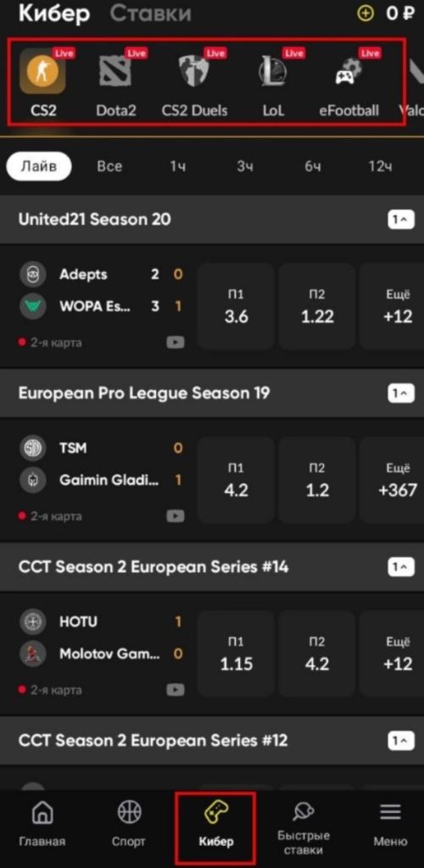This screenshot has height=868, width=424.
Task: Collapse the United21 Season 20 section
Action: point(401,220)
